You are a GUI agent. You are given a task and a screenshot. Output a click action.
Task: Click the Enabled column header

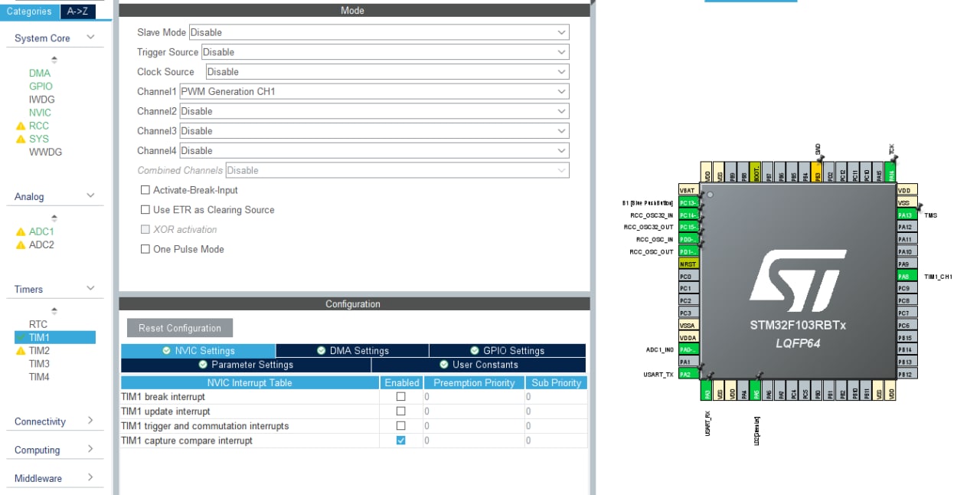[402, 382]
